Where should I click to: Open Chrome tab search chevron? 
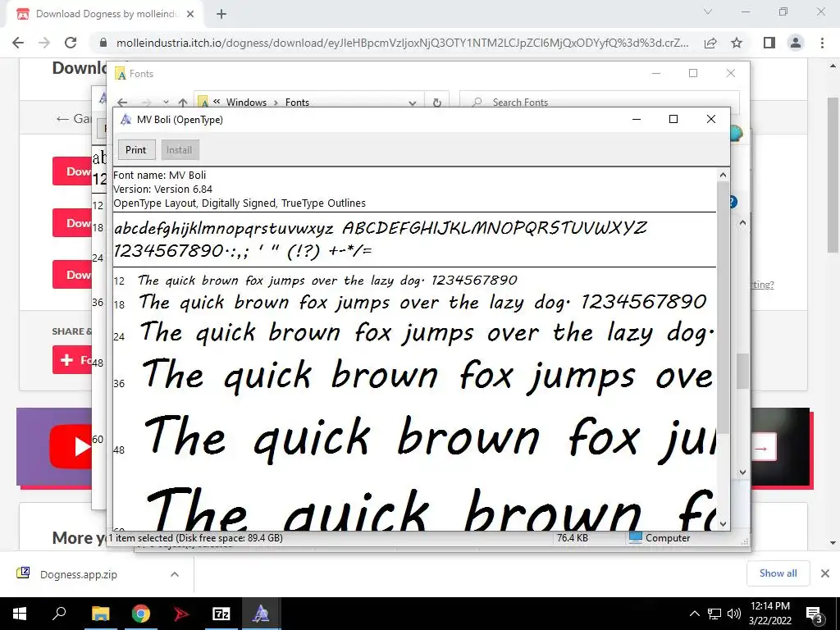pos(708,11)
